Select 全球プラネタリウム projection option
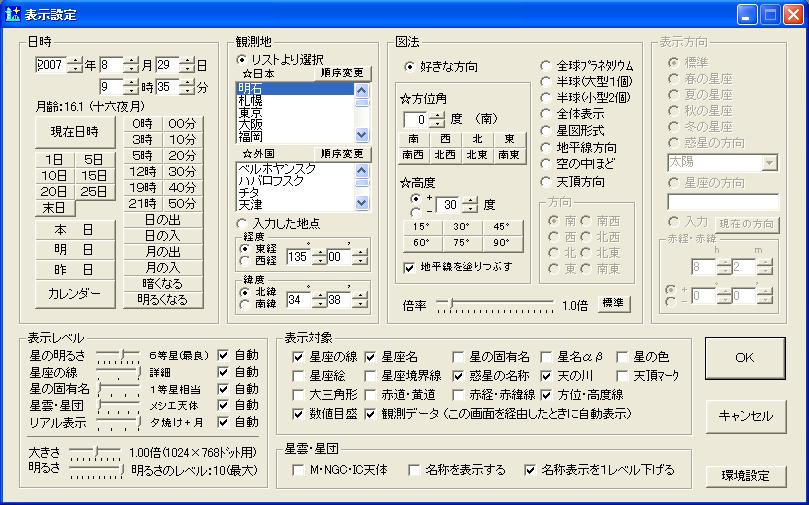Viewport: 809px width, 505px height. point(546,66)
